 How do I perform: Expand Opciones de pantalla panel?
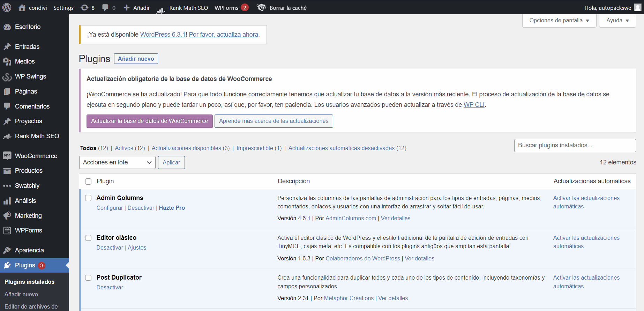pyautogui.click(x=559, y=21)
